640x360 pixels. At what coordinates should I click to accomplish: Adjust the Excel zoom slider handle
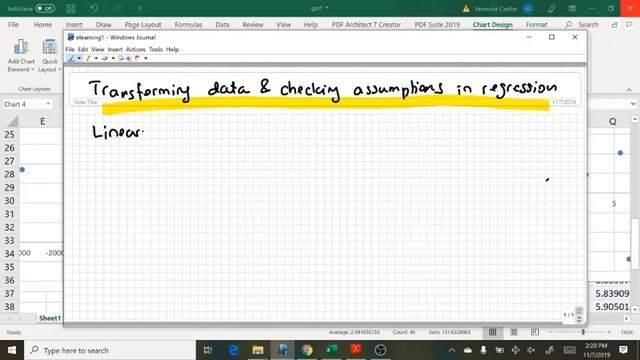pos(583,332)
